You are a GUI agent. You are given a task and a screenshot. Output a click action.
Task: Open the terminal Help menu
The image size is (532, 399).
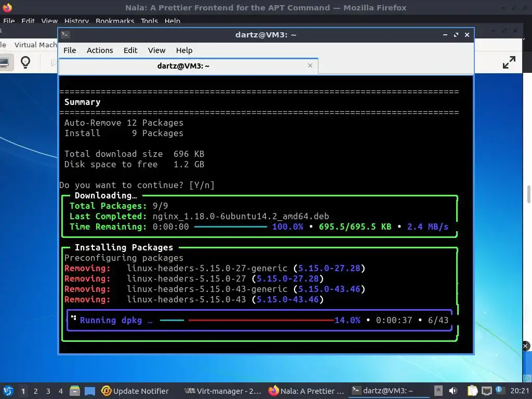(184, 50)
